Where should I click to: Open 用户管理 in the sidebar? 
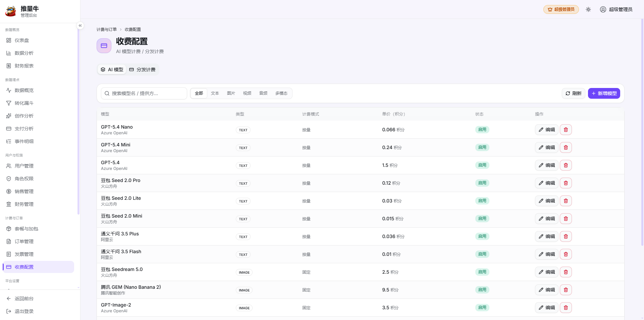[38, 166]
